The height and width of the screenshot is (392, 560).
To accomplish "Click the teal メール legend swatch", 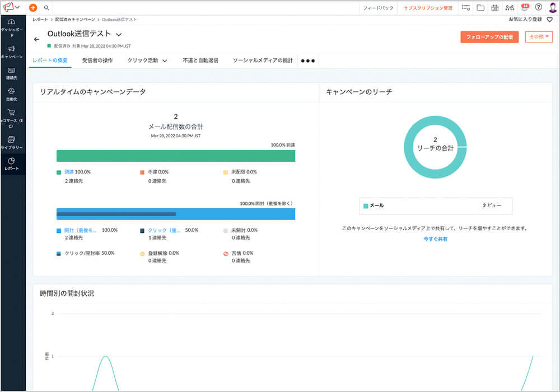I will [x=365, y=206].
